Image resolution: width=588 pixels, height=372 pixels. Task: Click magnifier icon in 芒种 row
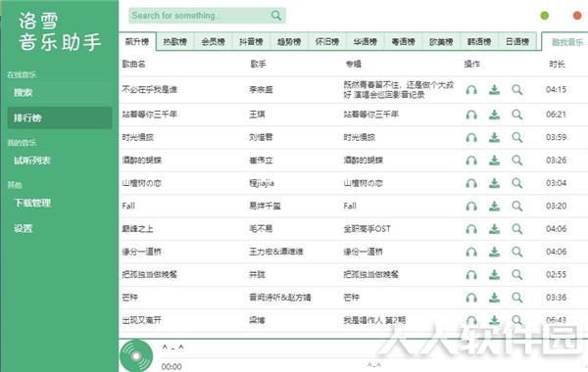(x=517, y=298)
